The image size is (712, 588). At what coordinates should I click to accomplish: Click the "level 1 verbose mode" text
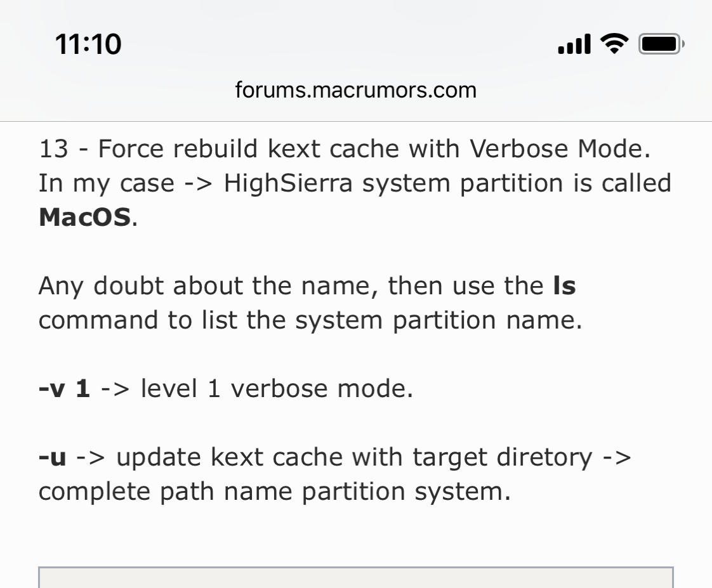pos(277,388)
